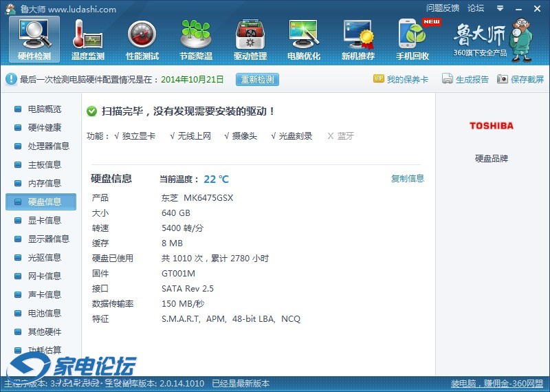Switch to 处理器信息 sidebar item
550x392 pixels.
click(x=48, y=146)
